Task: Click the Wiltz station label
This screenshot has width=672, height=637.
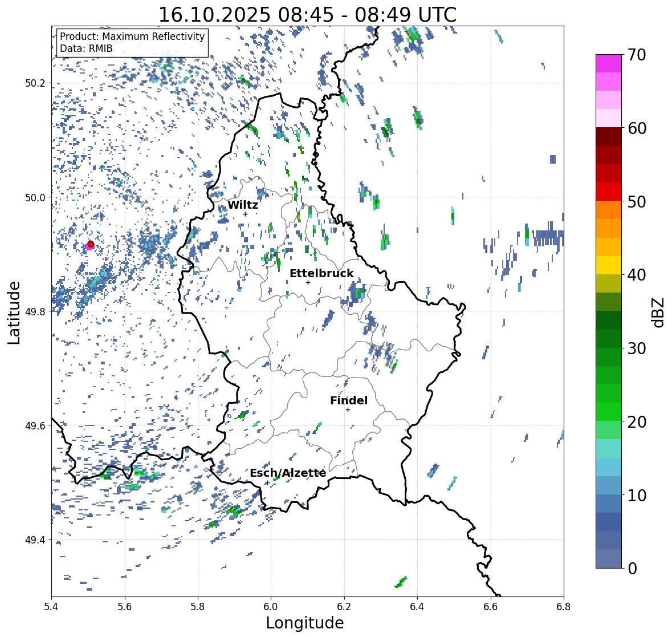Action: coord(243,205)
